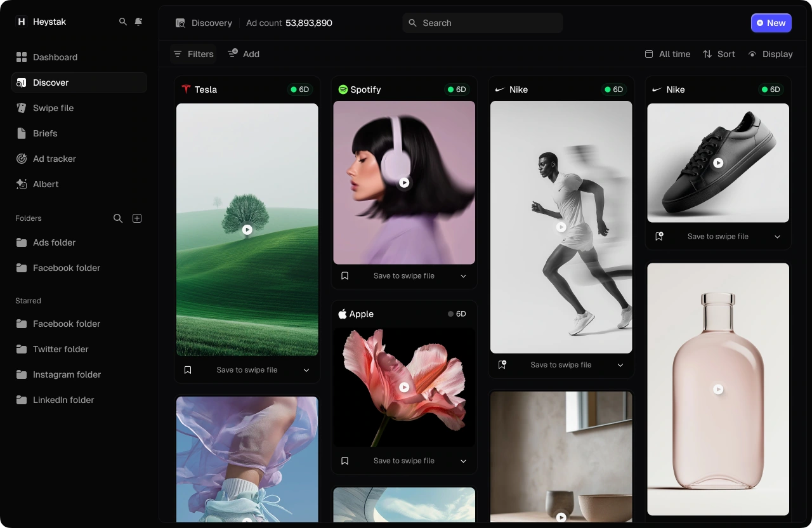Click the New button
This screenshot has width=812, height=528.
click(x=771, y=23)
